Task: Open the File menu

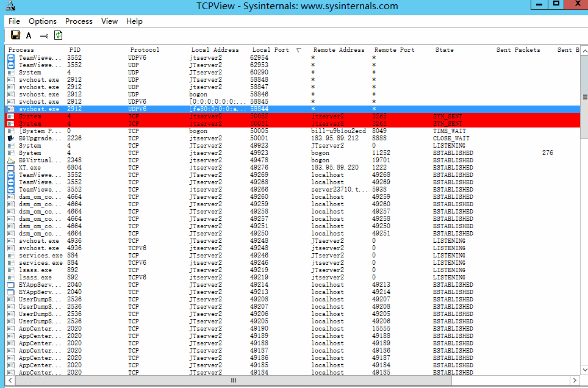Action: (14, 21)
